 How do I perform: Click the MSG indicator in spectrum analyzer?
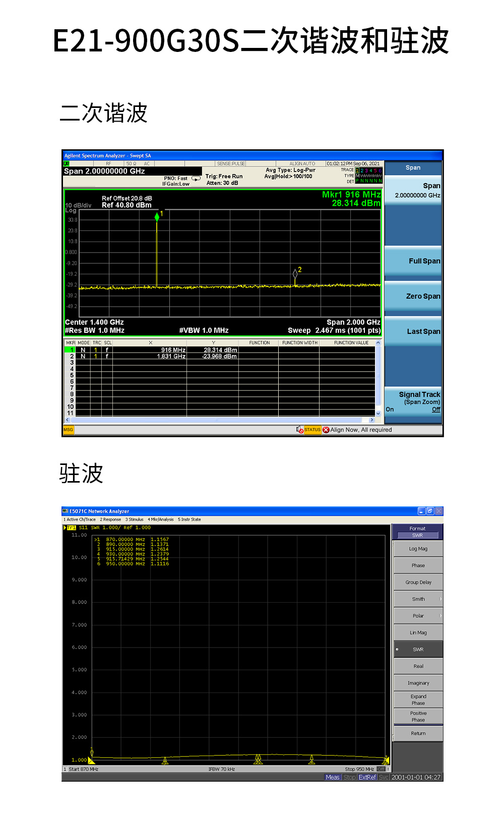click(x=69, y=430)
